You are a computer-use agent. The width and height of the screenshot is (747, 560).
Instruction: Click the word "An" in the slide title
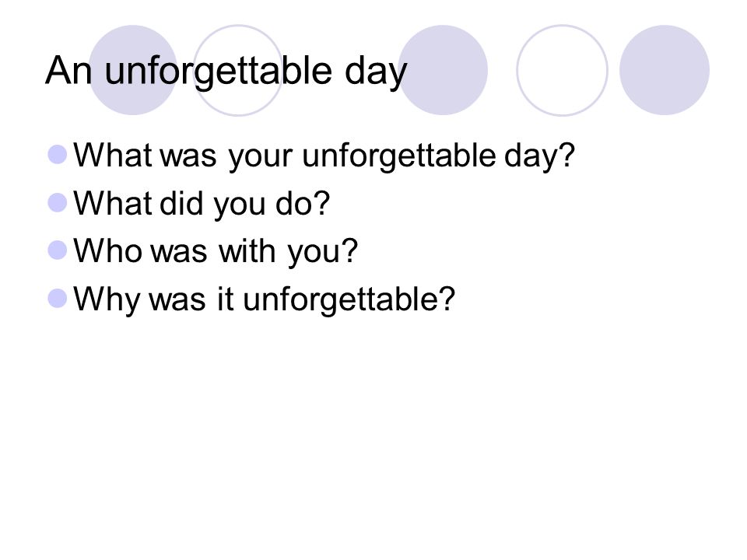tap(68, 71)
